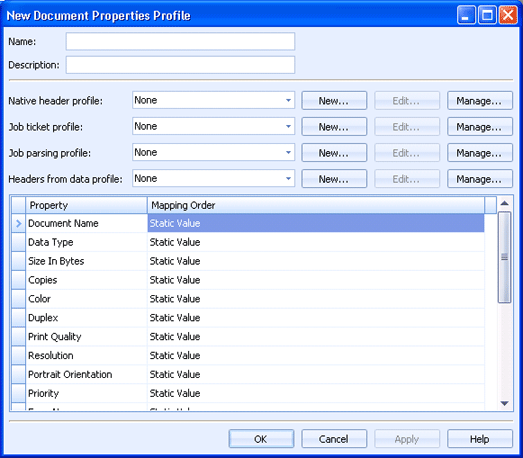Click Edit for Headers from data profile
523x458 pixels.
tap(407, 179)
